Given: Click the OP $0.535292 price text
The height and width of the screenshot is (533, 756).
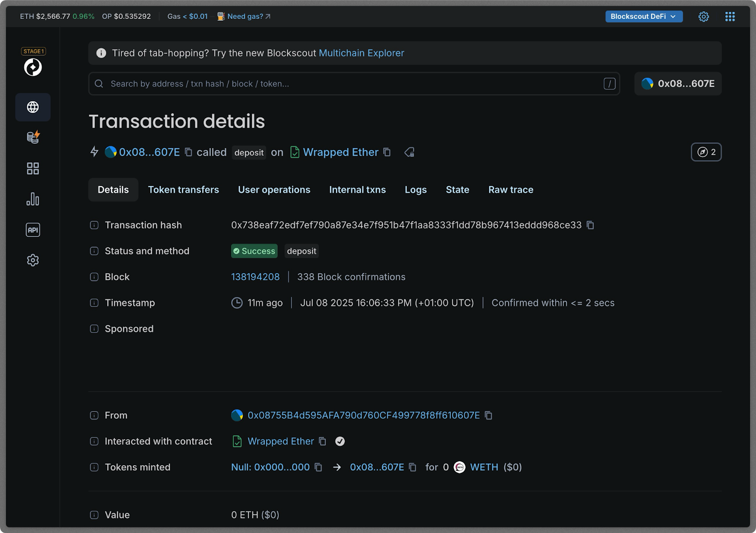Looking at the screenshot, I should tap(126, 17).
